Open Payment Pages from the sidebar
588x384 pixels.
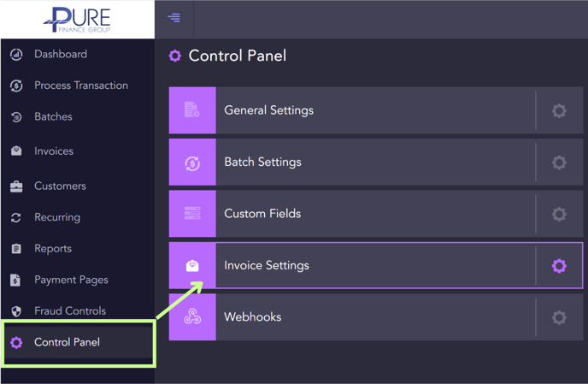71,280
